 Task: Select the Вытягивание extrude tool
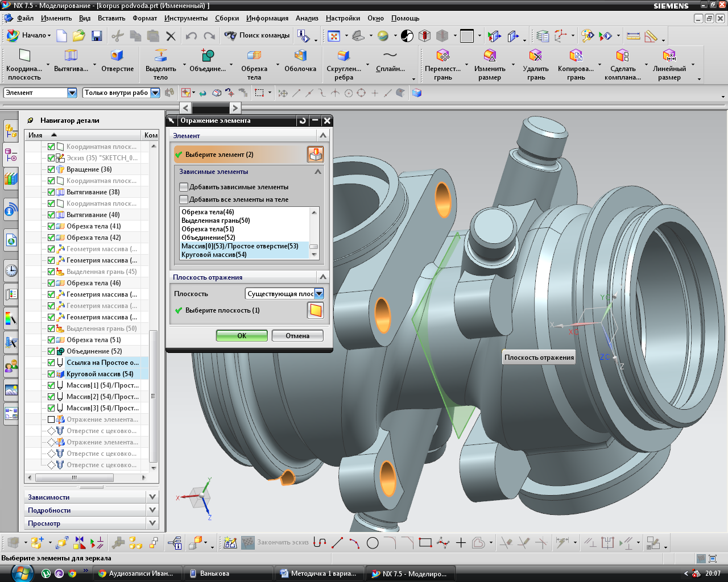71,61
